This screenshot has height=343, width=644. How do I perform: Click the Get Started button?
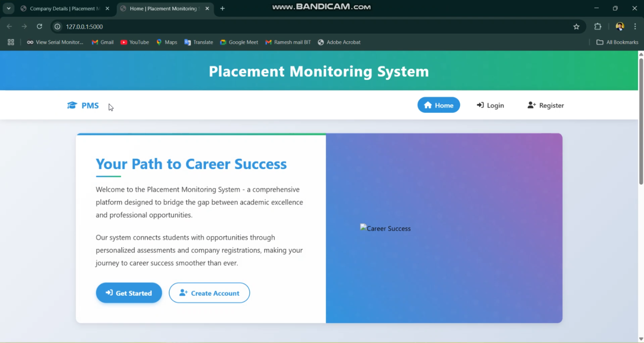coord(129,293)
